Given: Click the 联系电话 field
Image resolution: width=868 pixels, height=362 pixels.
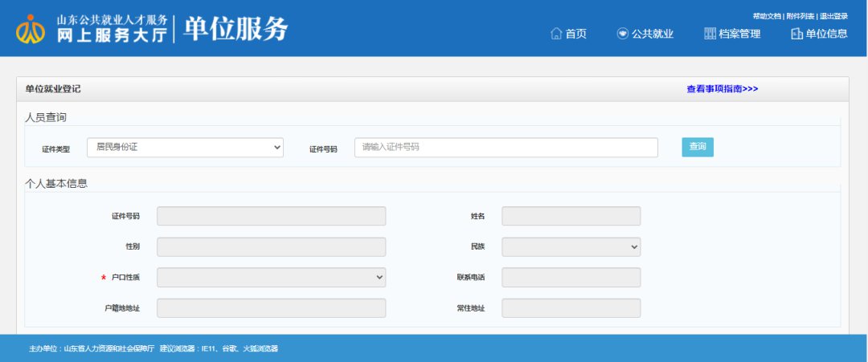Looking at the screenshot, I should 571,277.
